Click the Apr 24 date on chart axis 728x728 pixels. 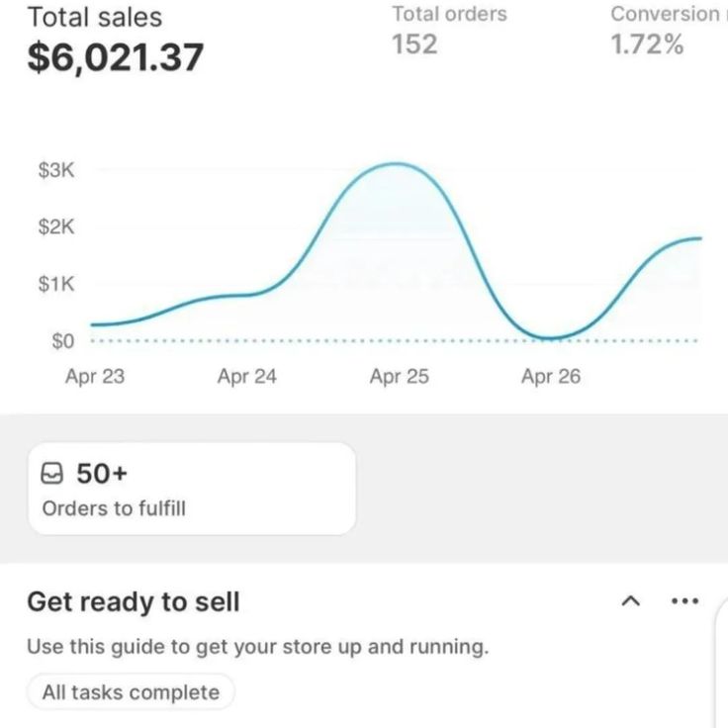coord(247,377)
